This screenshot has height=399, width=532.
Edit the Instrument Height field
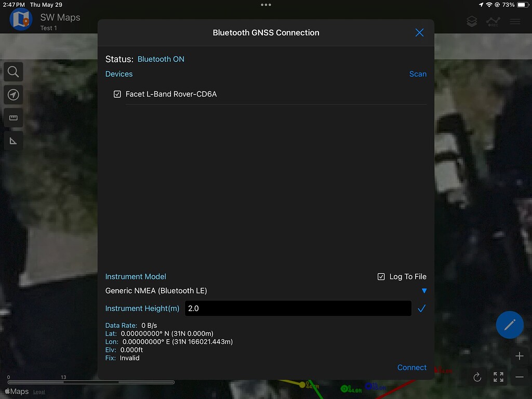coord(298,308)
